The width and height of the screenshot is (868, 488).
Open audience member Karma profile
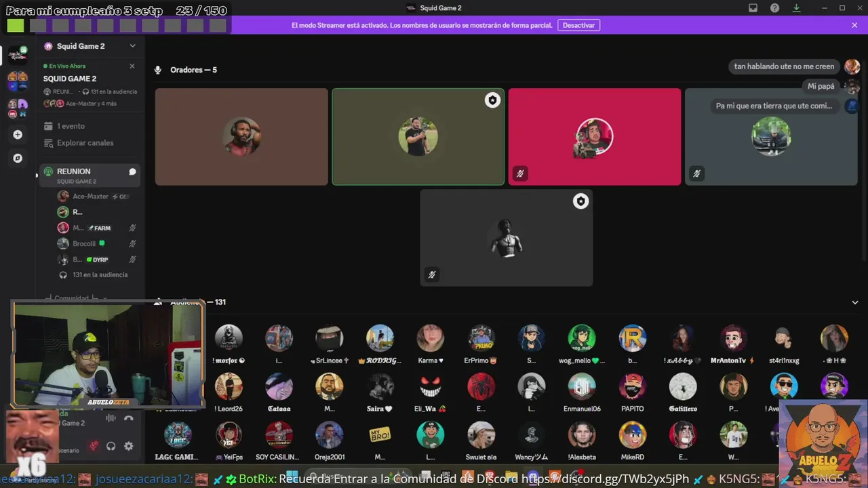430,344
